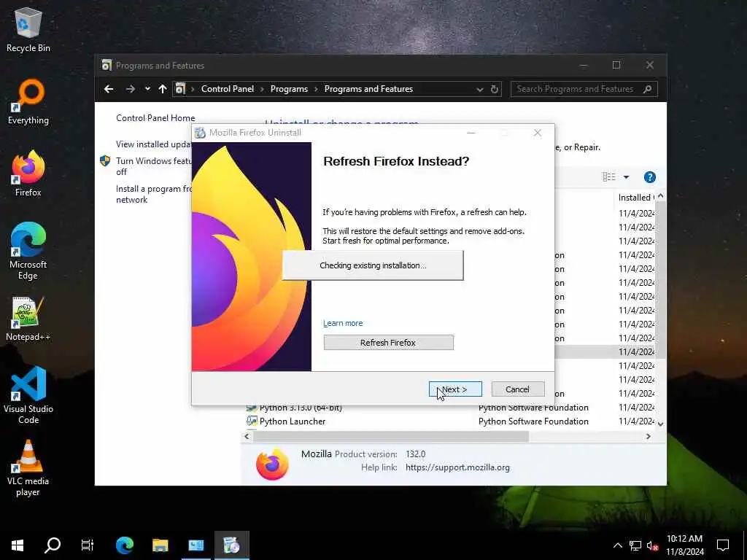Viewport: 747px width, 560px height.
Task: Expand the view options dropdown arrow
Action: click(626, 177)
